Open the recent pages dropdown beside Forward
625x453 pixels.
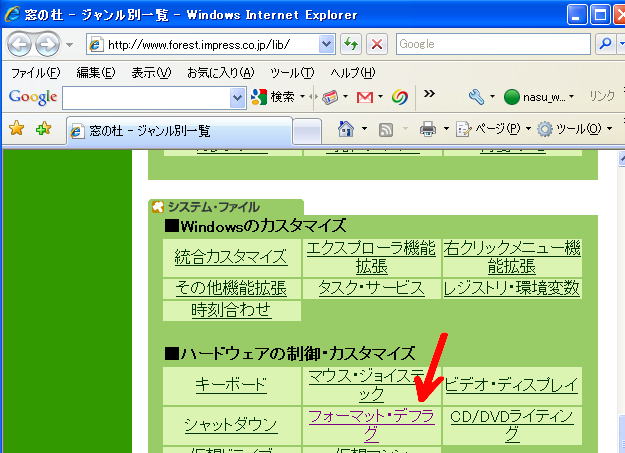pos(69,45)
